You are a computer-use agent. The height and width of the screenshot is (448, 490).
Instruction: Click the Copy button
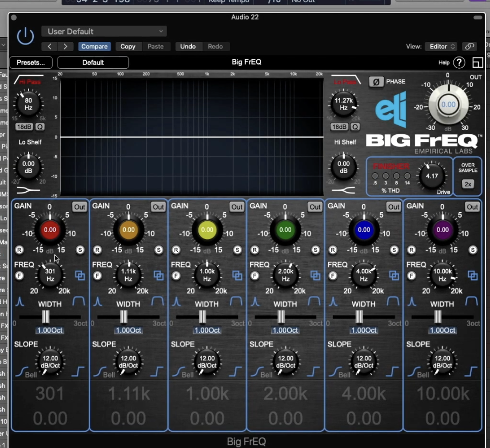coord(128,47)
